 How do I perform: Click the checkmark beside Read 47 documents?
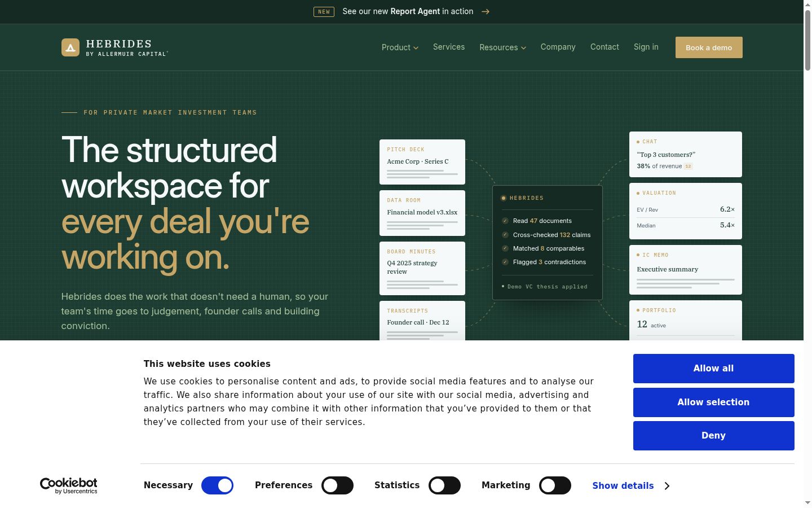point(505,221)
